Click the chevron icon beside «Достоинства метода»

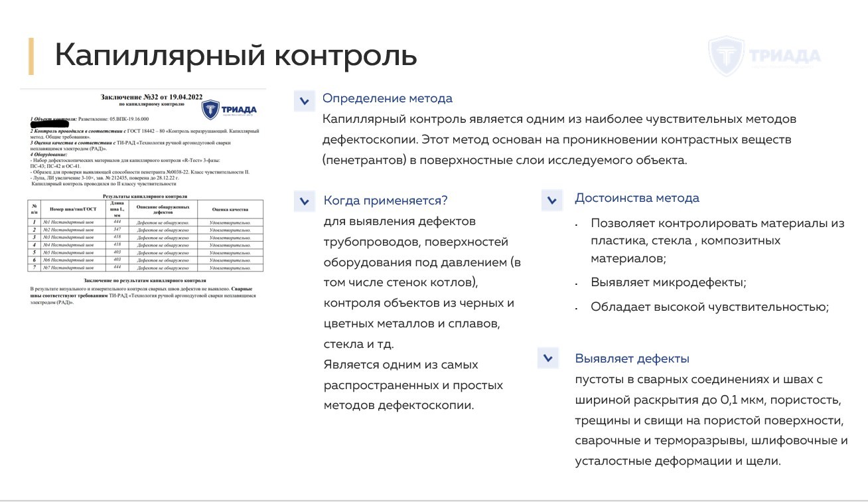(550, 200)
